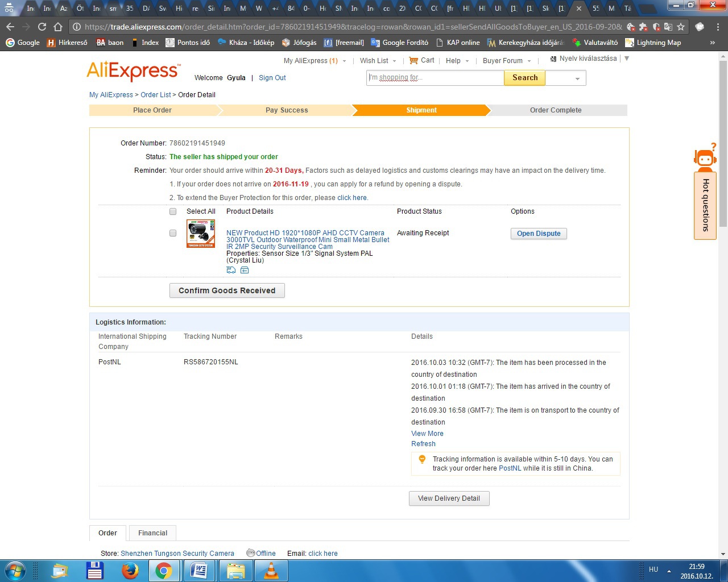Bookmark this page with the star icon
This screenshot has height=582, width=728.
pos(681,27)
